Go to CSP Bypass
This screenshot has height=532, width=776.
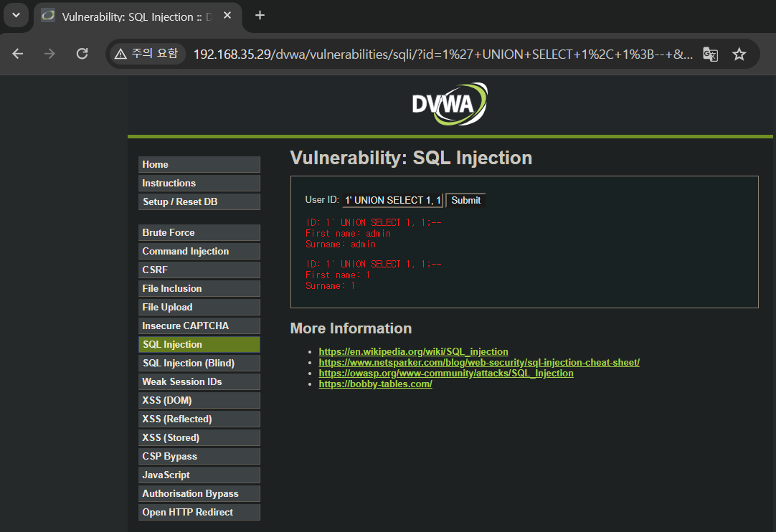point(199,456)
